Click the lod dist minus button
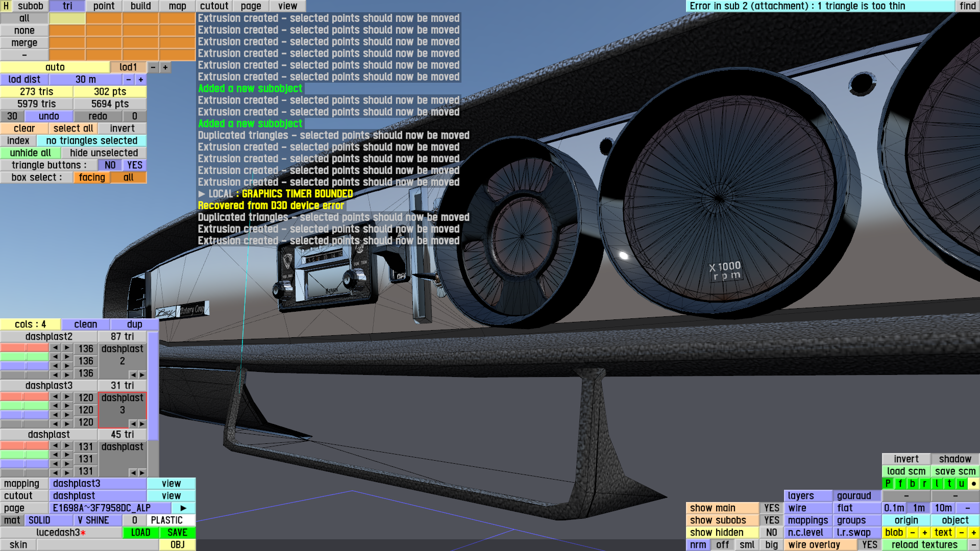 coord(129,79)
